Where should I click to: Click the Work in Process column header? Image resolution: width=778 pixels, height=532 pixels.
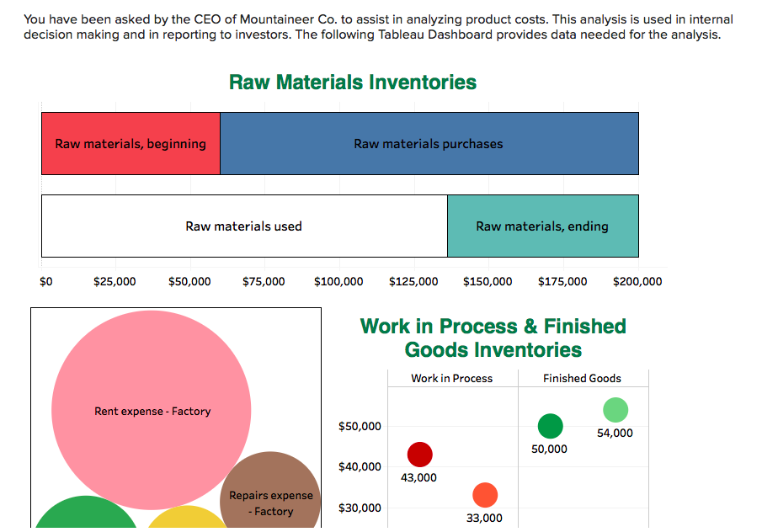451,378
